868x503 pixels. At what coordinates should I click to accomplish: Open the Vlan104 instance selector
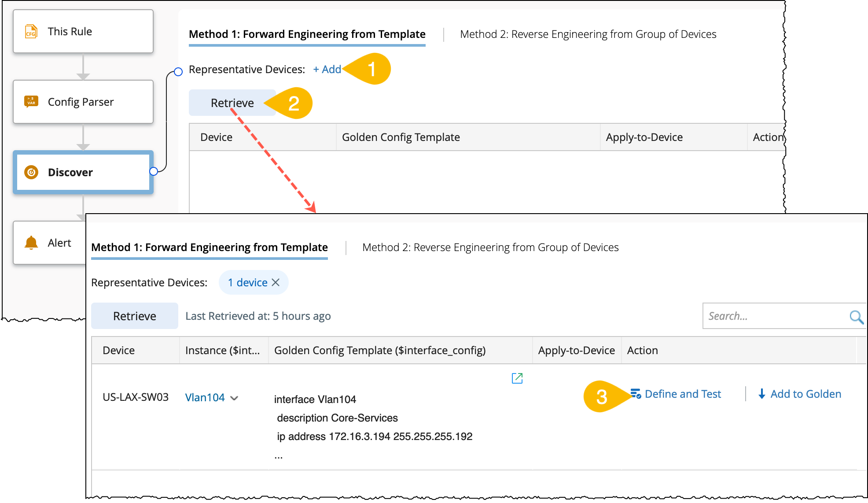205,398
